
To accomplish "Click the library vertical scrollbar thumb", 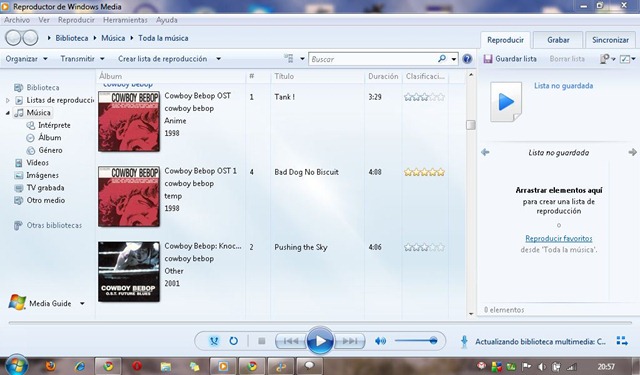I will (x=471, y=125).
